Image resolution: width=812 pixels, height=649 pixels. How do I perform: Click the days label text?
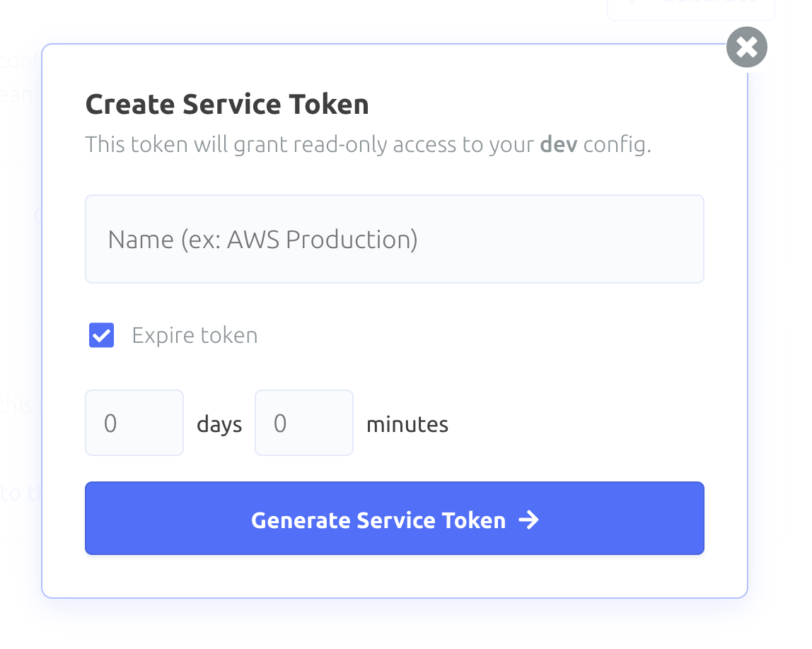[x=219, y=424]
